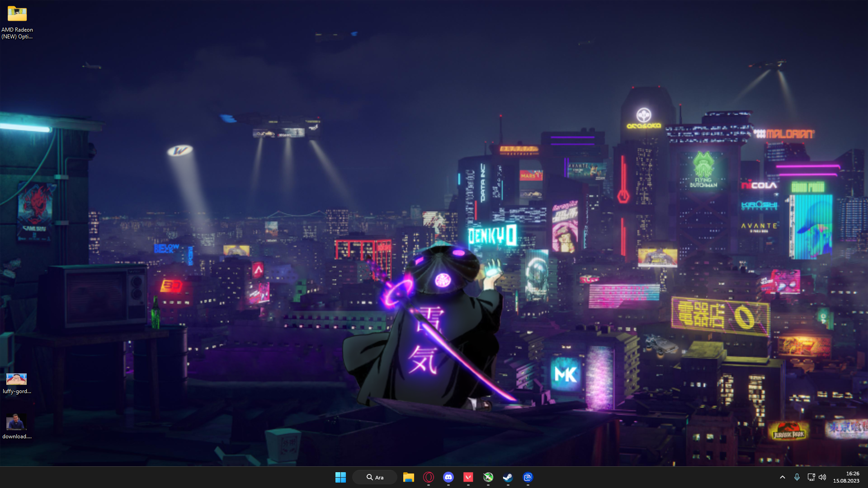Open network settings from the tray icon
Viewport: 868px width, 488px height.
tap(811, 477)
